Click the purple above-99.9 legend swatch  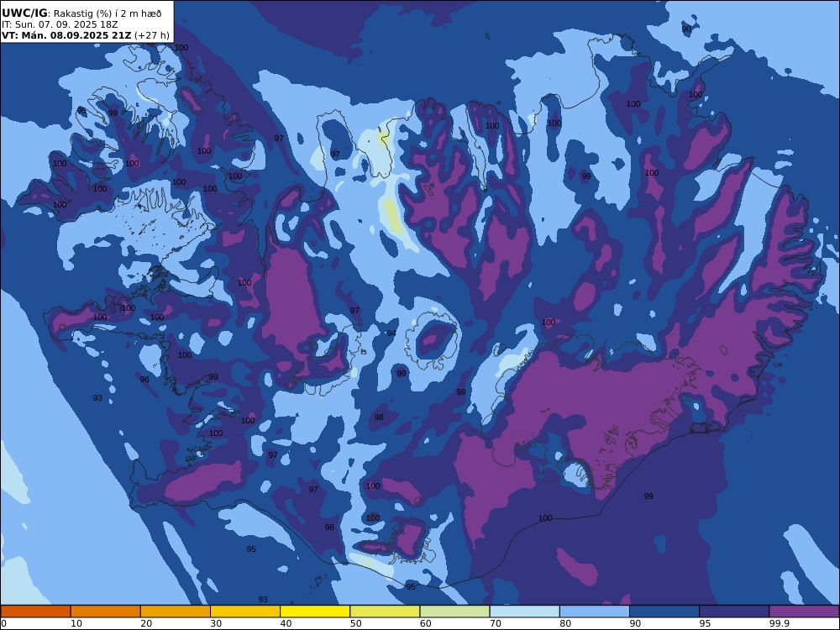click(x=804, y=612)
